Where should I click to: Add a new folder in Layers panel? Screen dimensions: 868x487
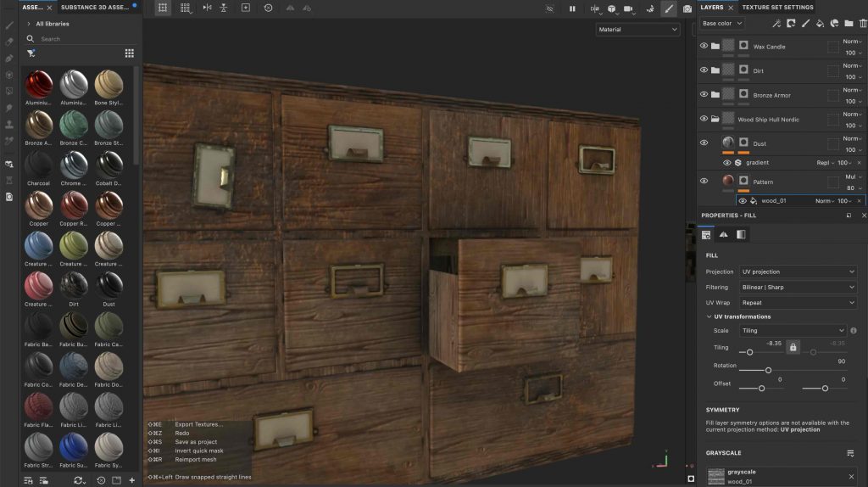849,24
